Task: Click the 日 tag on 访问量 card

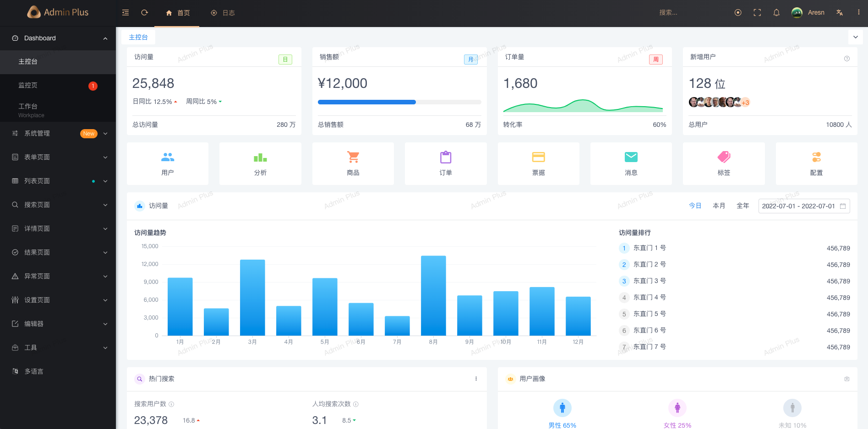Action: pyautogui.click(x=285, y=60)
